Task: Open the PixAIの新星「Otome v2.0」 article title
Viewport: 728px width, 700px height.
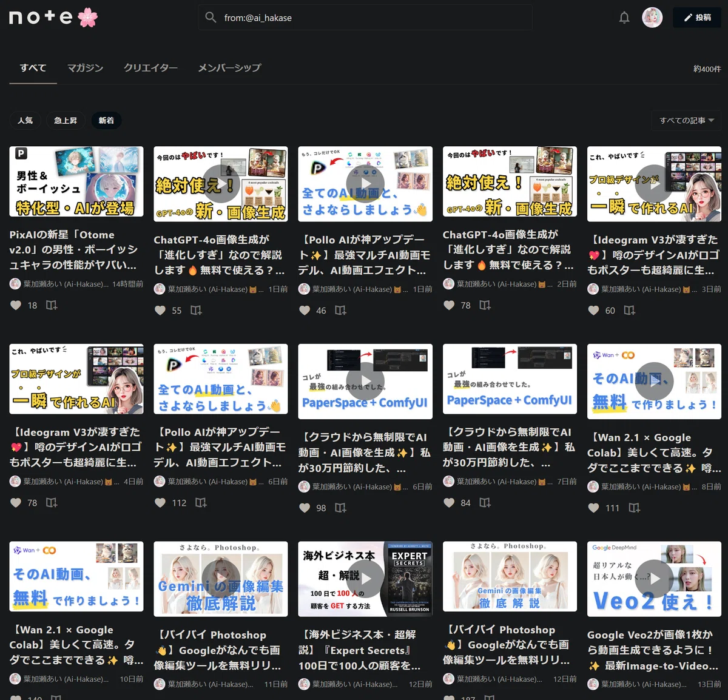Action: tap(73, 249)
